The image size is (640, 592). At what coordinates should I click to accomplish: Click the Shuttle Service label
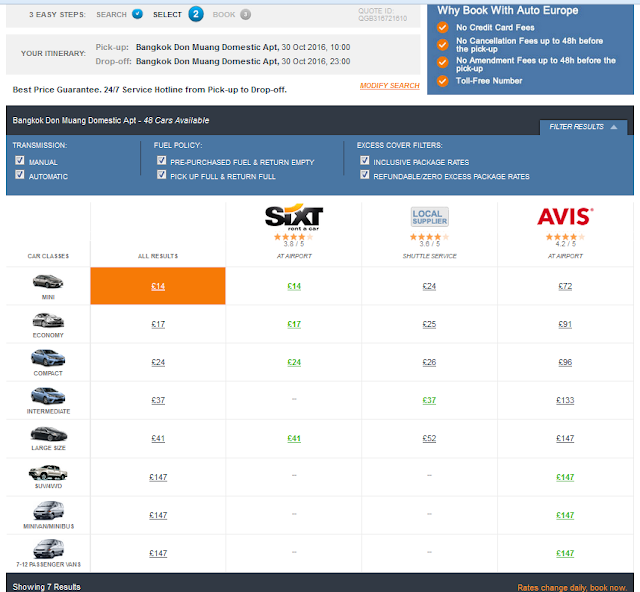(429, 256)
